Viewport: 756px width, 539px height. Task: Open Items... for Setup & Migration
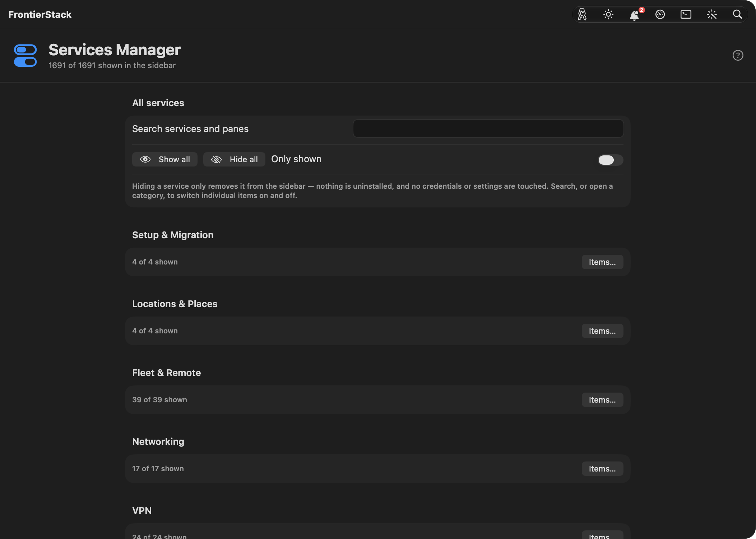pos(602,262)
